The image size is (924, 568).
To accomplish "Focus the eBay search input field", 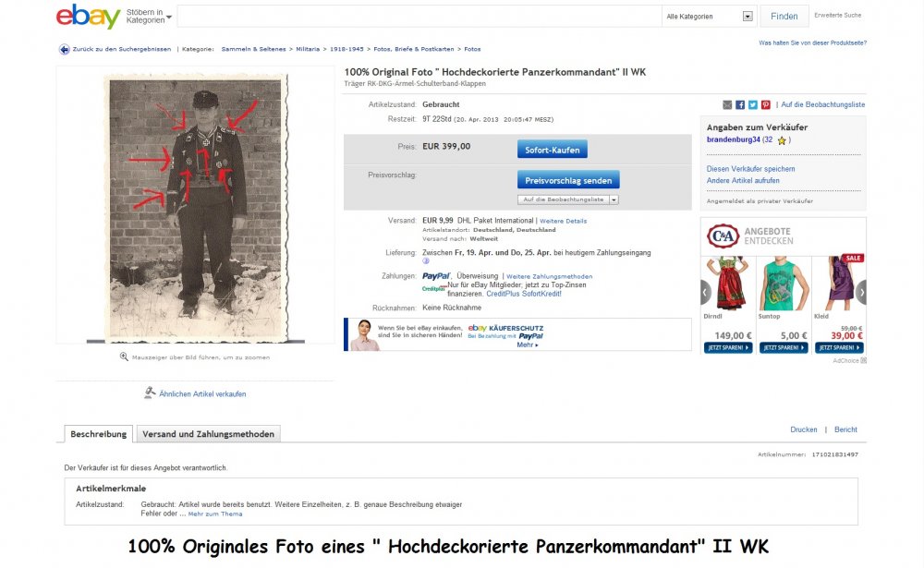I will pos(419,17).
